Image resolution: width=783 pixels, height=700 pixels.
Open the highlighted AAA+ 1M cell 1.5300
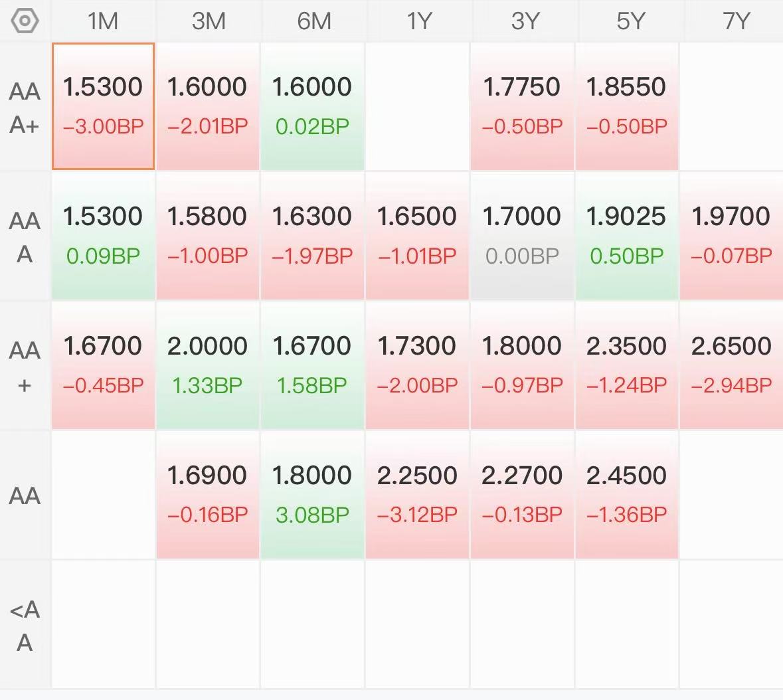(x=103, y=106)
